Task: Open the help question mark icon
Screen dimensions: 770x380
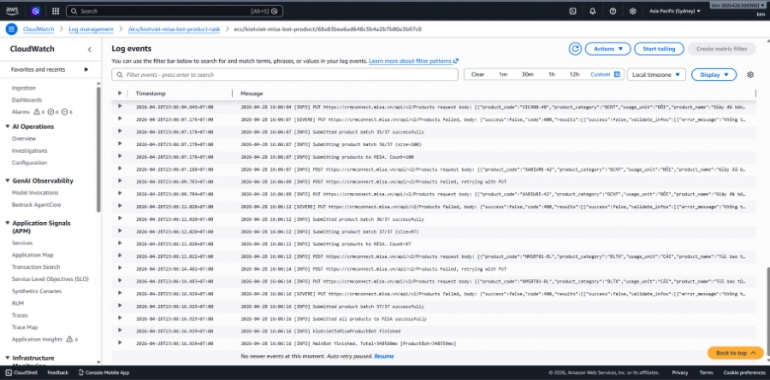Action: [613, 11]
